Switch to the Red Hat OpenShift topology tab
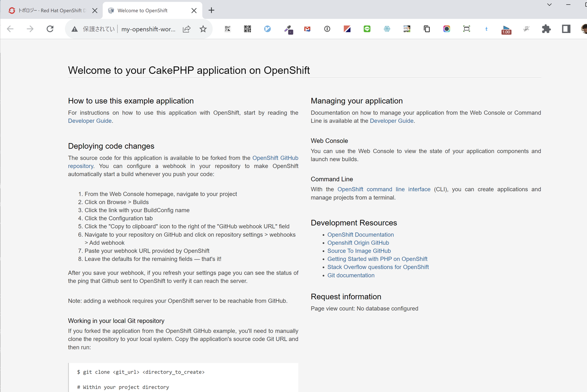Image resolution: width=587 pixels, height=392 pixels. [x=52, y=11]
